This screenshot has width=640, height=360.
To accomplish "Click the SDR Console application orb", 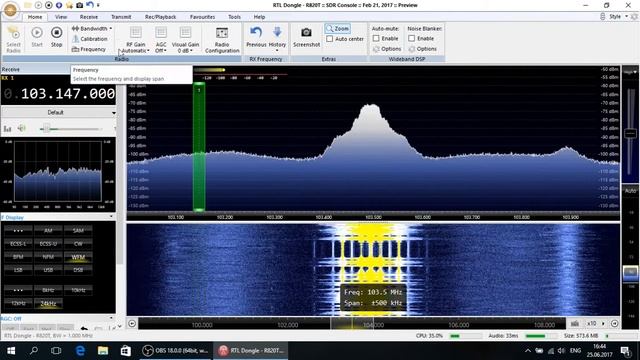I will pyautogui.click(x=10, y=10).
